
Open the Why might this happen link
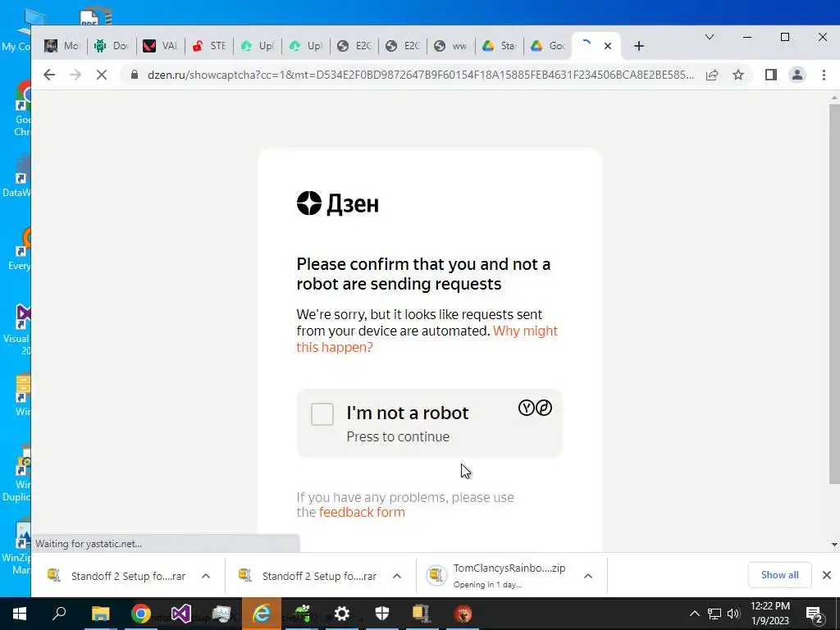point(427,339)
